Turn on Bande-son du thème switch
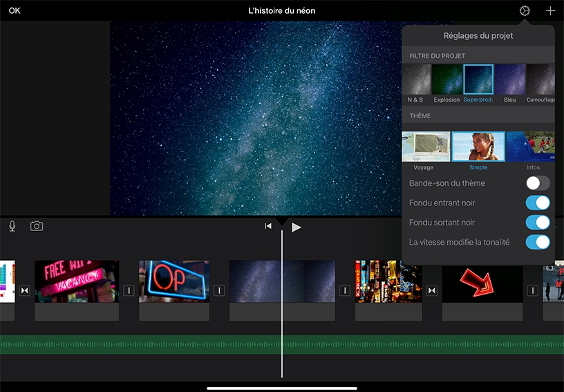 coord(538,183)
